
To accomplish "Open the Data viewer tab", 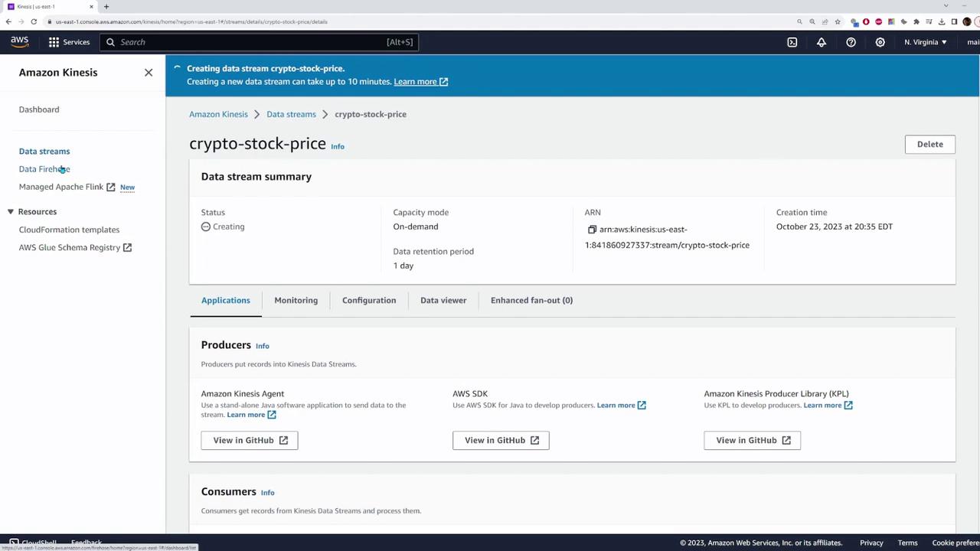I will [443, 301].
